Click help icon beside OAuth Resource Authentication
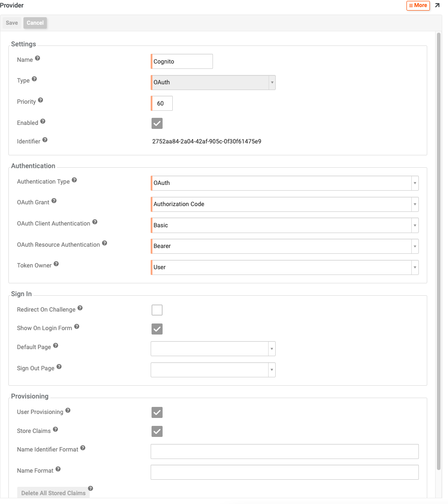Viewport: 448px width, 504px height. point(105,243)
